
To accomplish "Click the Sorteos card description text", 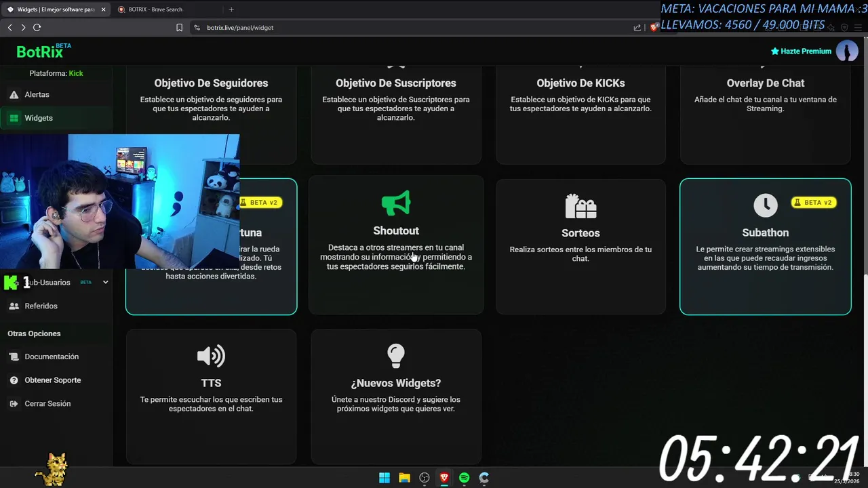I will (x=580, y=254).
